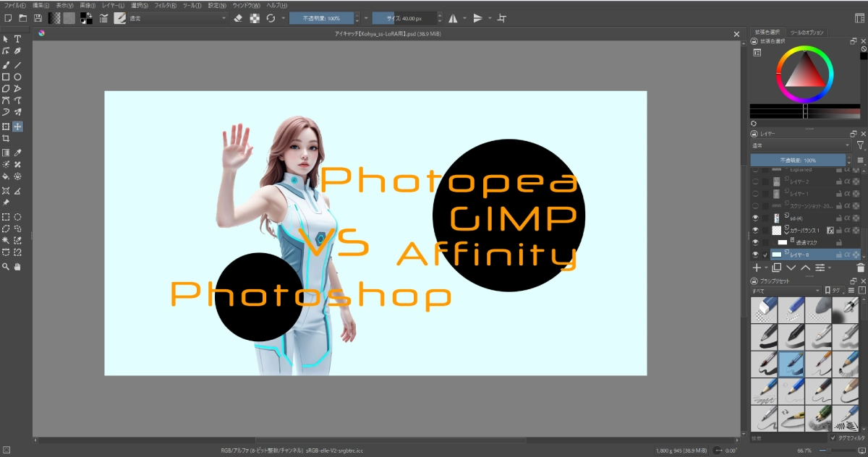Click the add layer plus button
Screen dimensions: 868x457
757,268
